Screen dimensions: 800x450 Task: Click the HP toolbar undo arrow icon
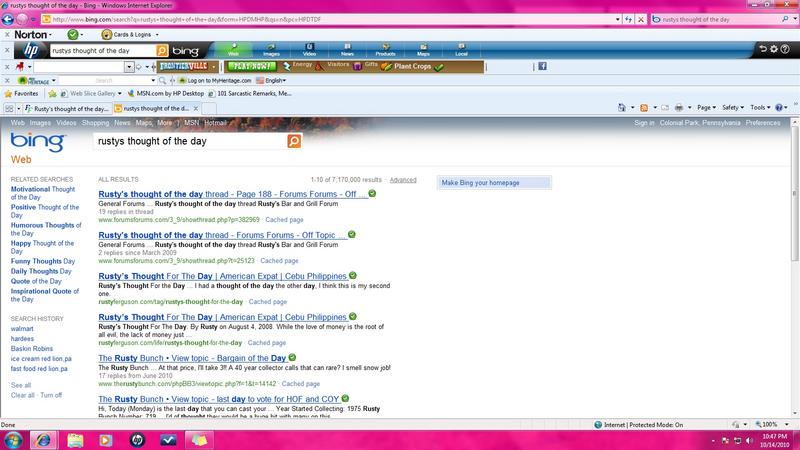[763, 49]
